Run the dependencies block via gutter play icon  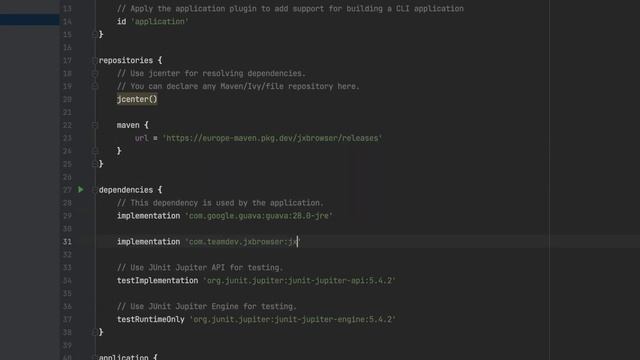tap(81, 189)
